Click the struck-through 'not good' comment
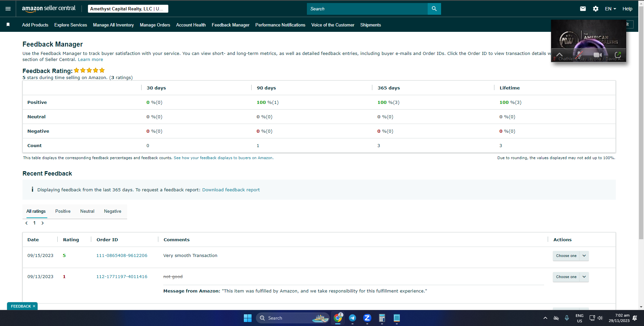Viewport: 644px width, 326px height. (x=173, y=277)
